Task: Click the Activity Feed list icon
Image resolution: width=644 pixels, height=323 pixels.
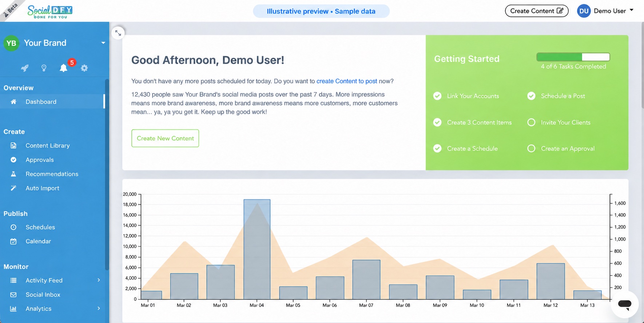Action: pos(13,280)
